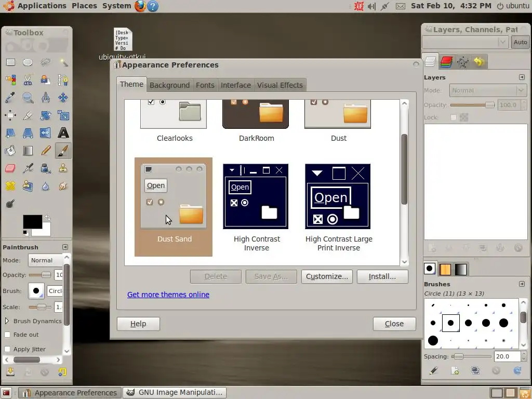The height and width of the screenshot is (399, 532).
Task: Enable the Fade out checkbox
Action: [x=7, y=335]
